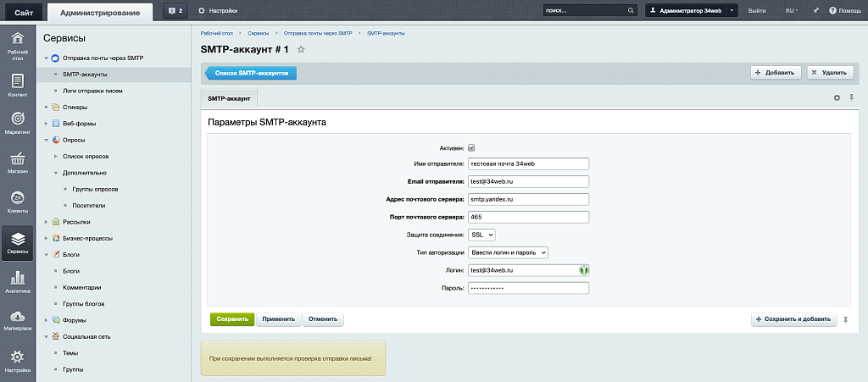
Task: Toggle the Активен checkbox
Action: point(471,147)
